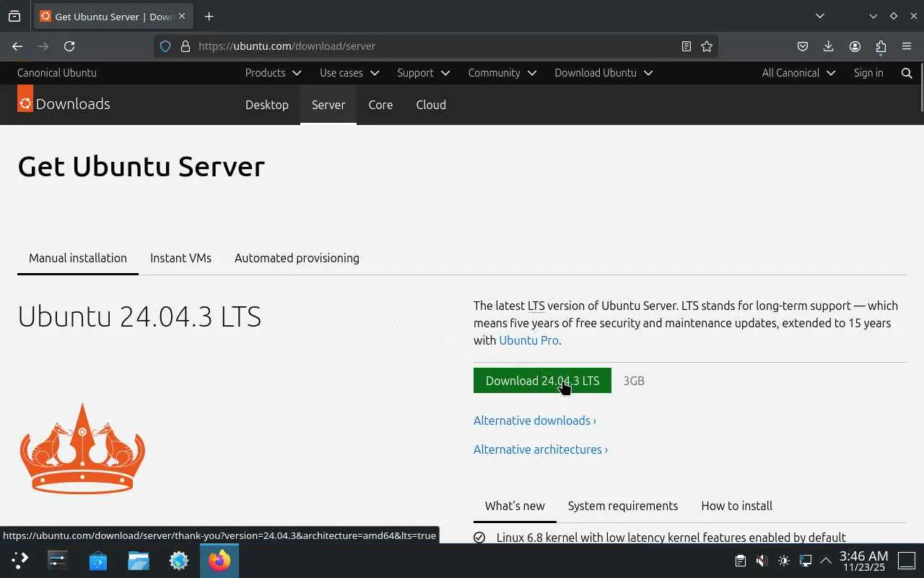Image resolution: width=924 pixels, height=578 pixels.
Task: Toggle reader view for this page
Action: click(687, 46)
